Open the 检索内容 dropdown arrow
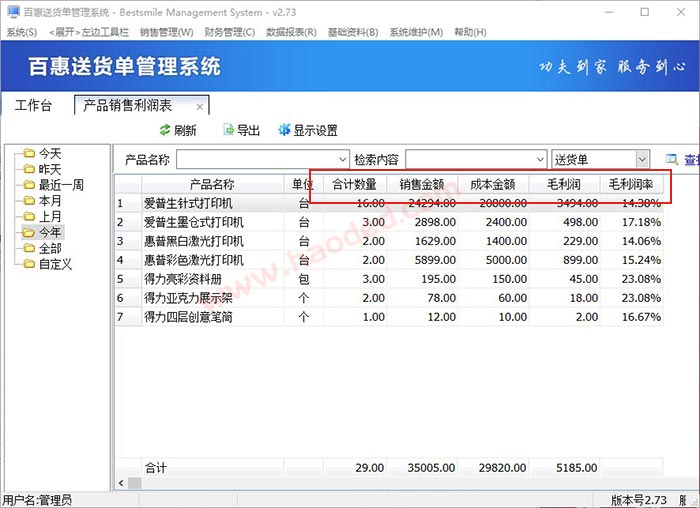700x508 pixels. pyautogui.click(x=540, y=159)
